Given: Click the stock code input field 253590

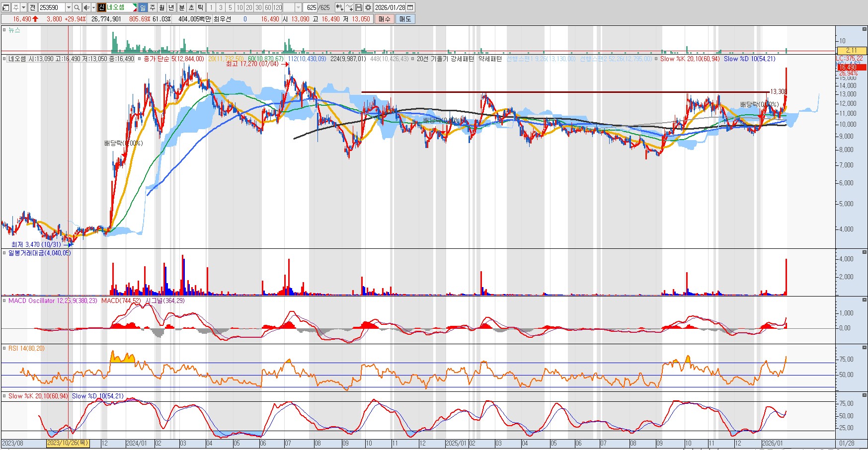Looking at the screenshot, I should [x=52, y=7].
